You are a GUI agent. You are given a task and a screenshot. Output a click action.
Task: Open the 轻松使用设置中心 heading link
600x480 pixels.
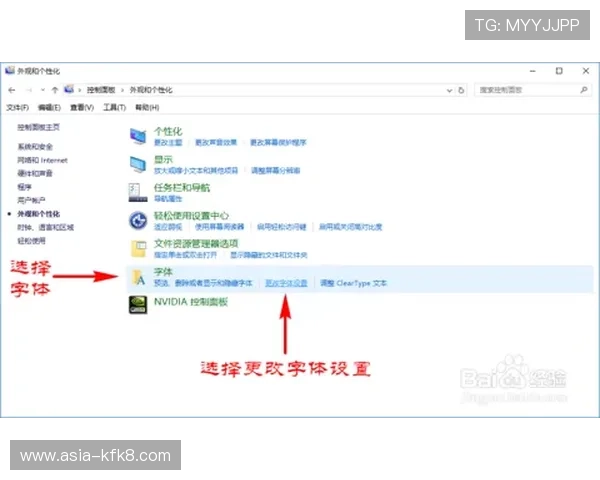click(191, 216)
